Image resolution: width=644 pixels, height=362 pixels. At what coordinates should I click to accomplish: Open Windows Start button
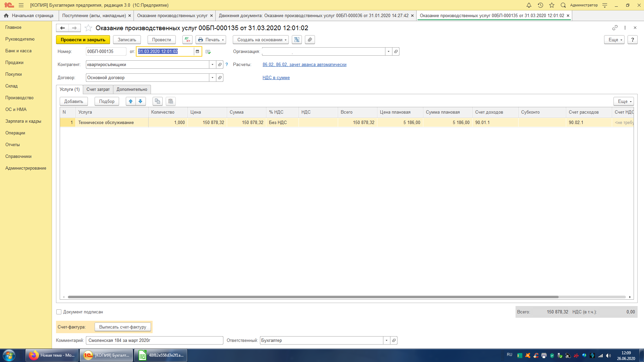coord(9,355)
